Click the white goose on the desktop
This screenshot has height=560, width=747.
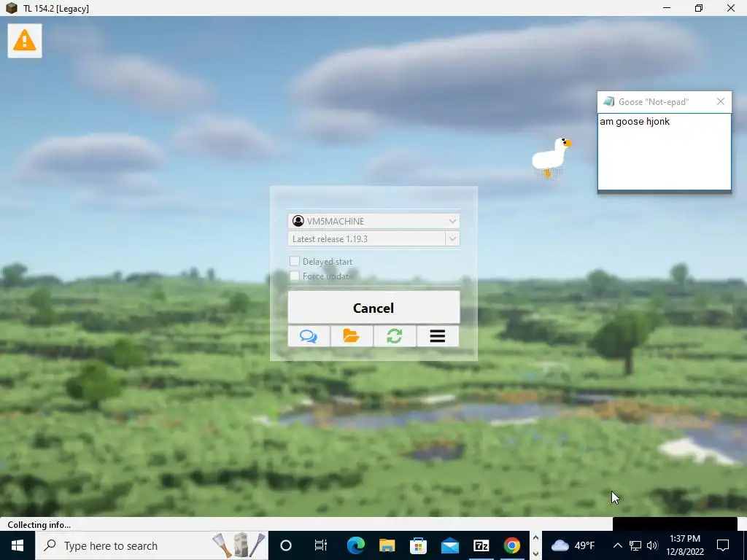[551, 157]
